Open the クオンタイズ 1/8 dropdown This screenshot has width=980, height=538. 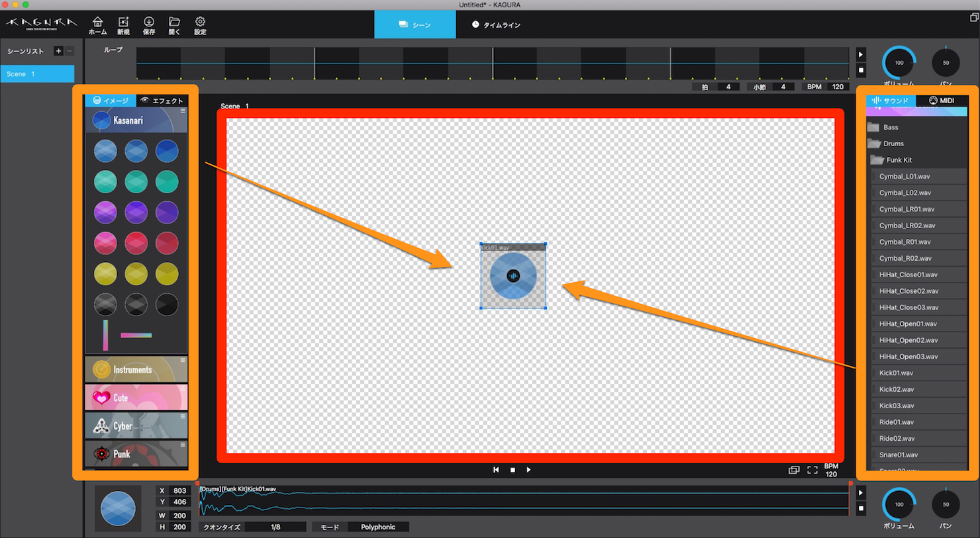[x=275, y=527]
